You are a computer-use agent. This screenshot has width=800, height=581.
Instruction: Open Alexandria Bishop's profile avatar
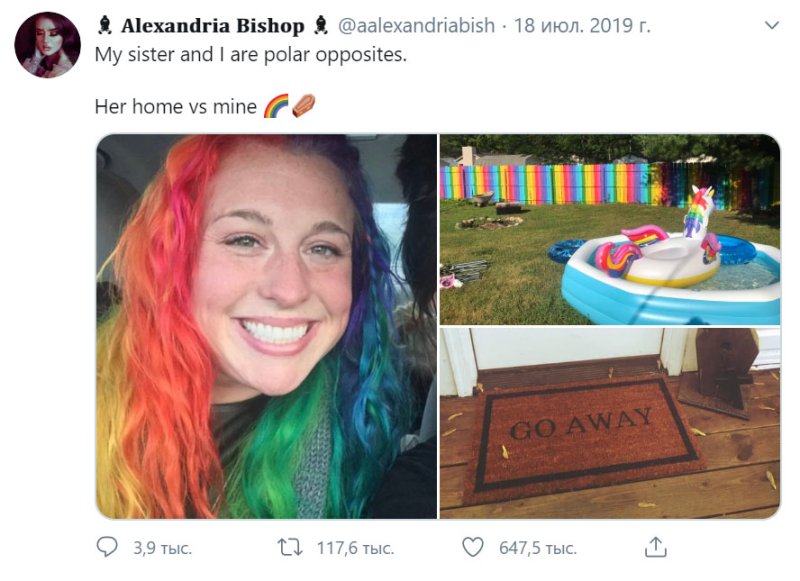coord(47,45)
